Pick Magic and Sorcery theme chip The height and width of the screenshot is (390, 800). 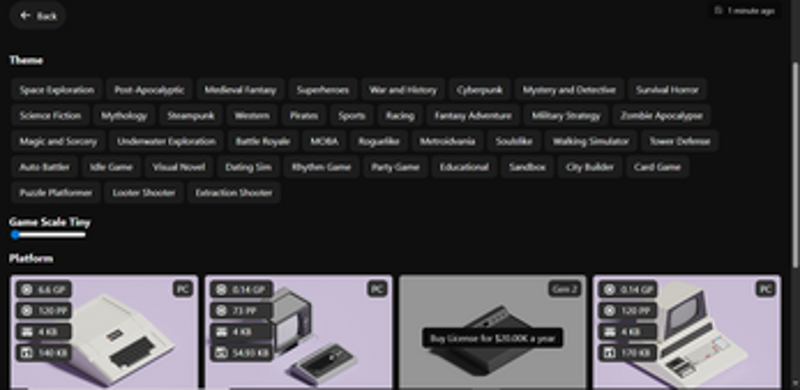[58, 141]
